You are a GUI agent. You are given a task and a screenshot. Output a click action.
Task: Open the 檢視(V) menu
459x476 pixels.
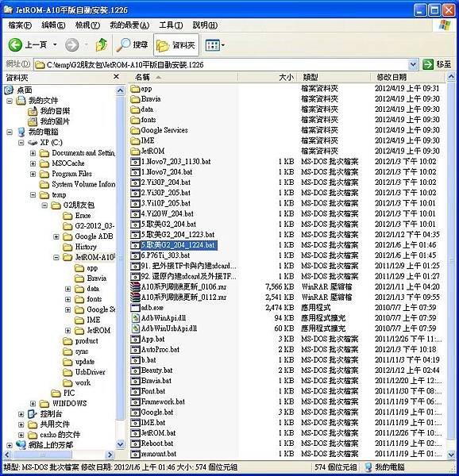[x=87, y=25]
